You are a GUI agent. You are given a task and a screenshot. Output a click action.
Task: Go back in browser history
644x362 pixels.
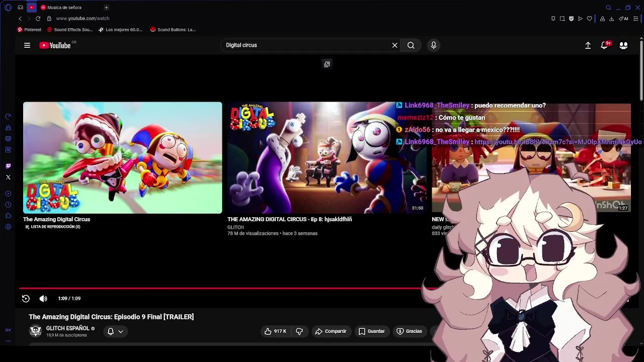(x=20, y=19)
